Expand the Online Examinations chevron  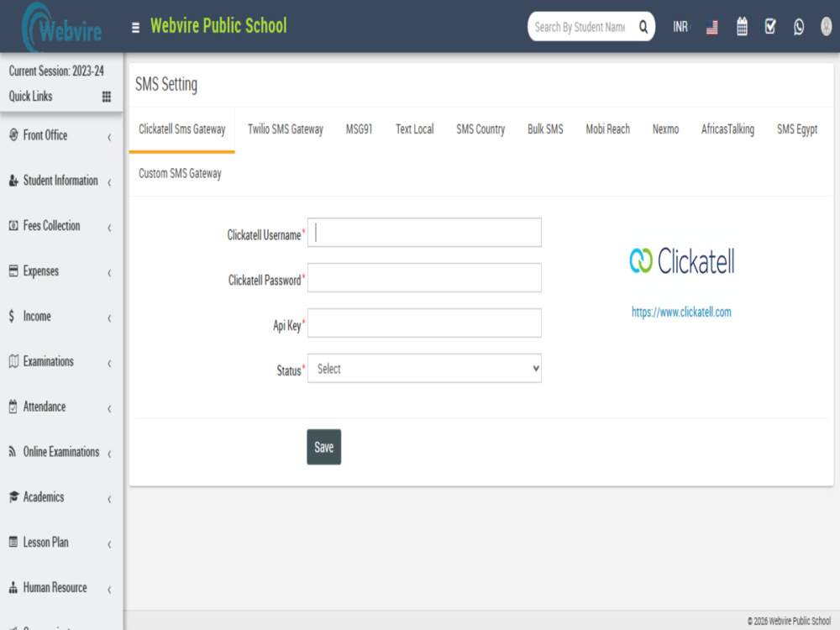[x=109, y=454]
